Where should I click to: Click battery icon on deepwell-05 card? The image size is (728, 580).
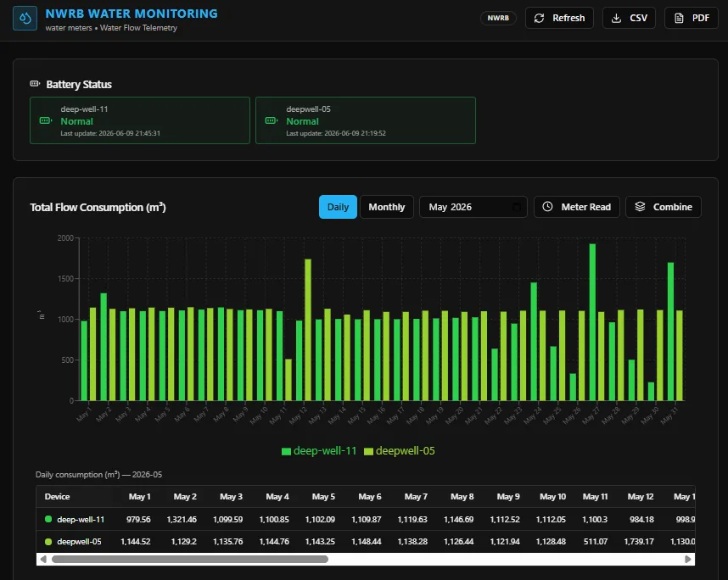272,120
